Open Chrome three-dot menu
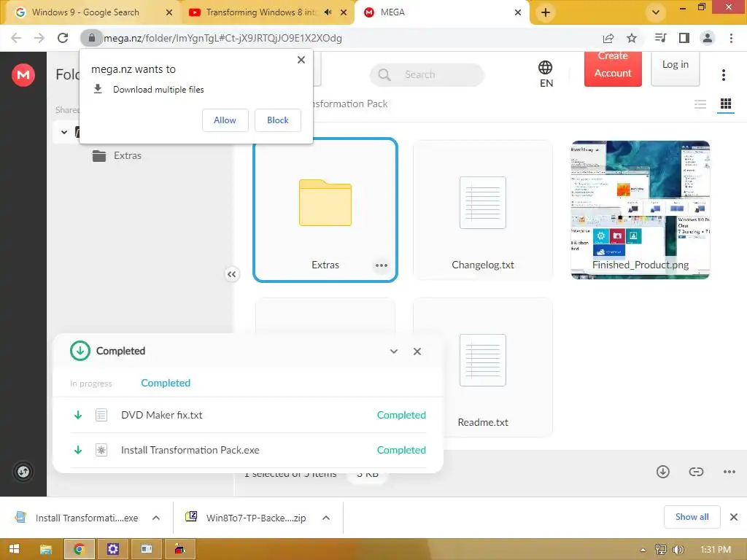Viewport: 747px width, 560px height. pyautogui.click(x=731, y=38)
